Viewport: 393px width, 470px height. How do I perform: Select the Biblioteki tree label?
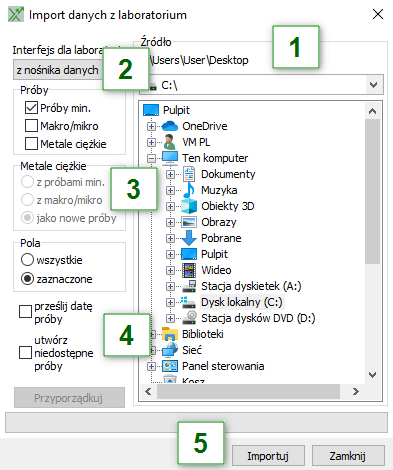pos(203,334)
